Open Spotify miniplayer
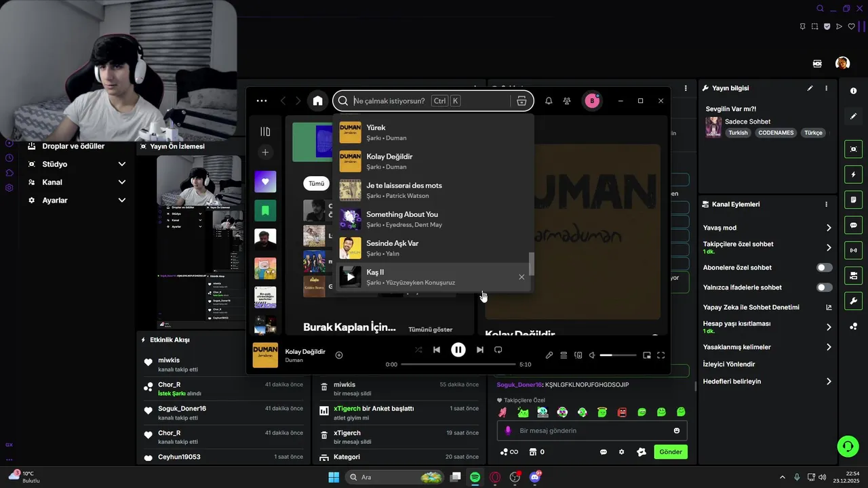 [x=647, y=355]
